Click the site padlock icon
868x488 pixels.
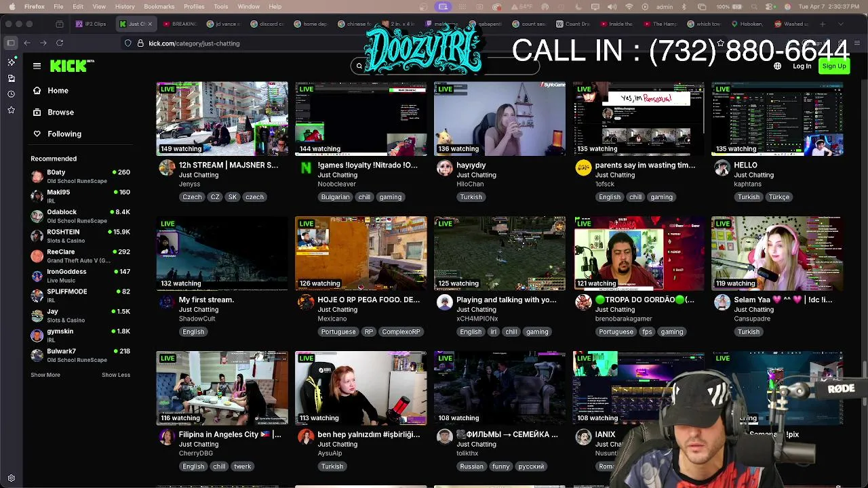140,43
